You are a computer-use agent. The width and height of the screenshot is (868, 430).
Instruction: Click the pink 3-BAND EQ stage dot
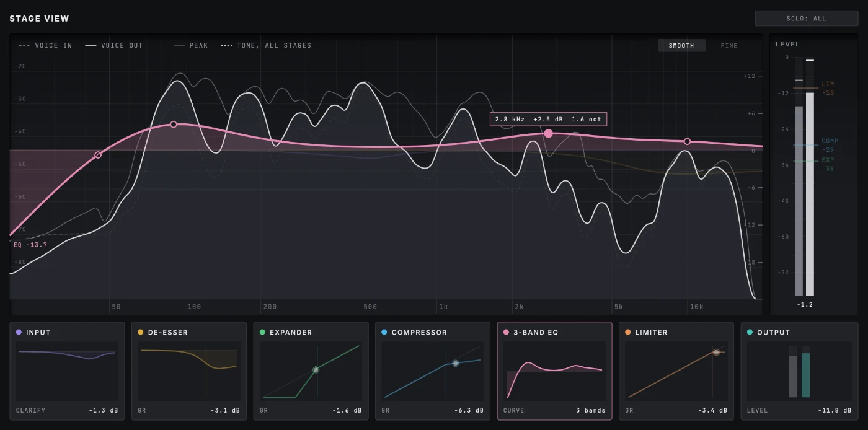(x=507, y=333)
